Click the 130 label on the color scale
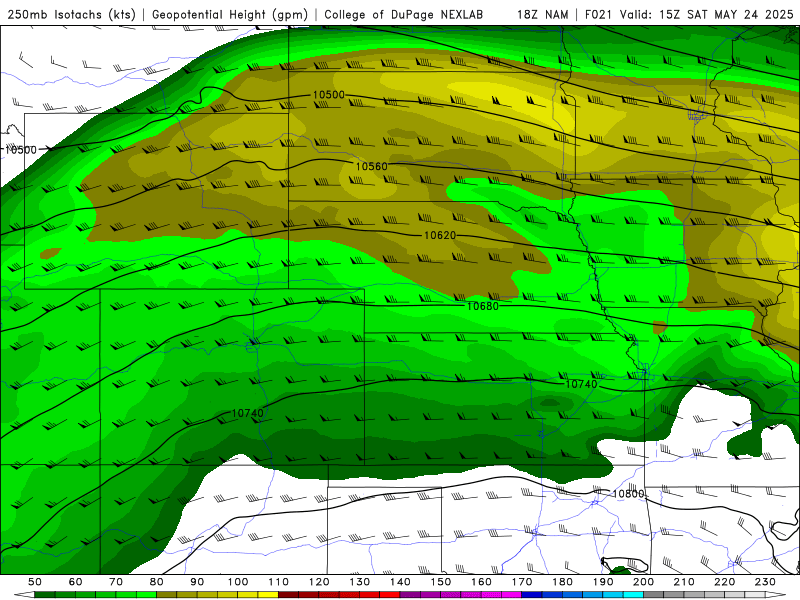Viewport: 800px width, 600px height. tap(360, 582)
